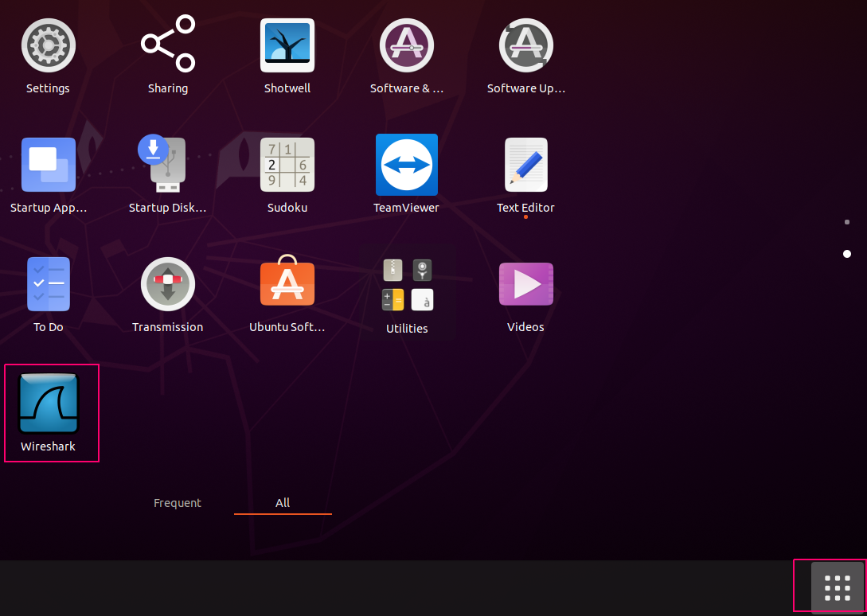
Task: Switch to the Frequent tab
Action: click(177, 503)
